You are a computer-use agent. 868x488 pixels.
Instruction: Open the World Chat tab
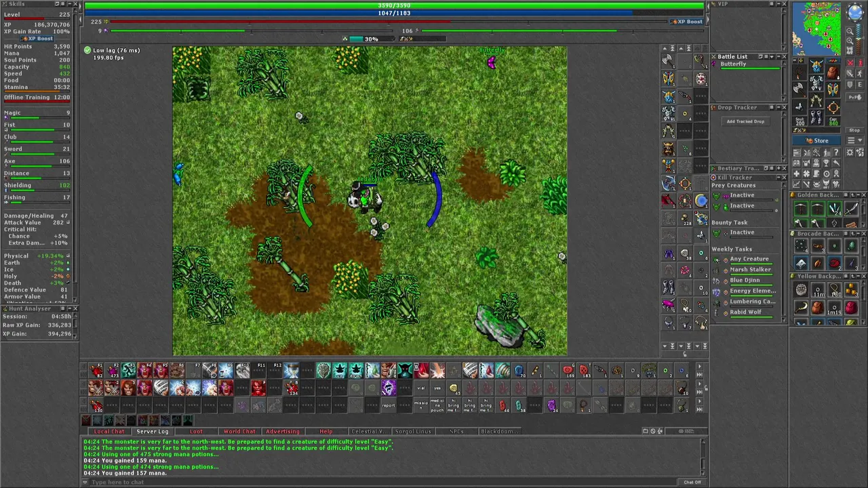click(x=239, y=431)
